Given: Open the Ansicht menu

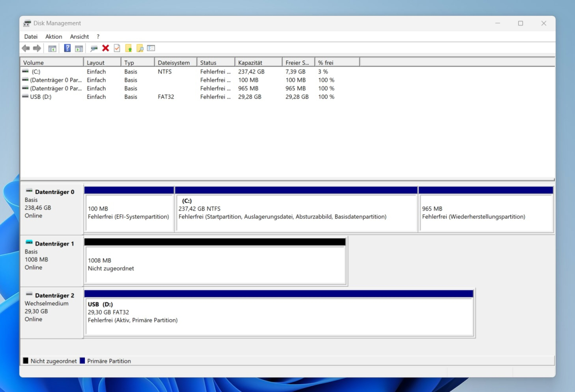Looking at the screenshot, I should tap(79, 37).
